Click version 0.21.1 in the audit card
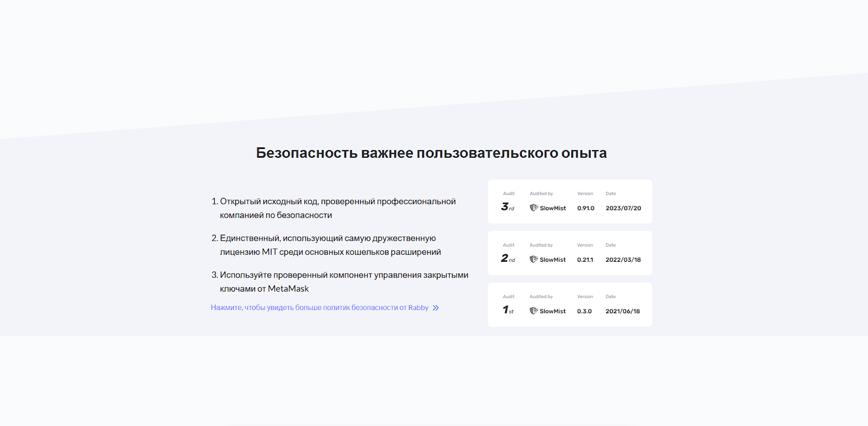 (x=585, y=260)
